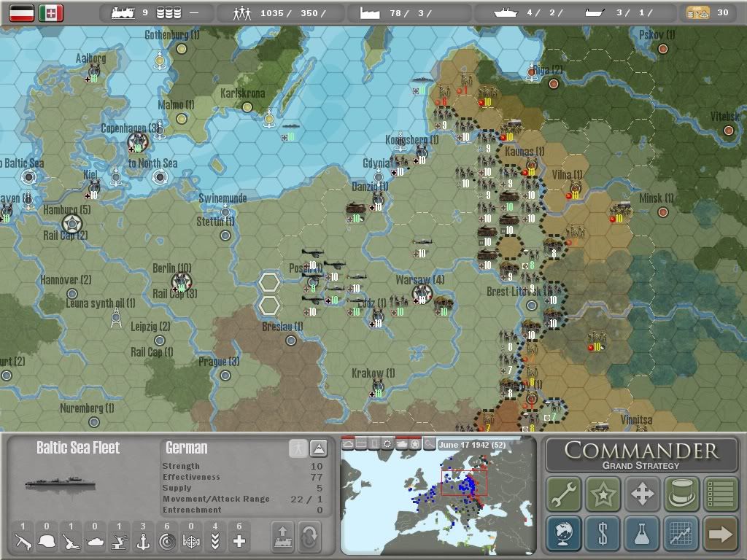The width and height of the screenshot is (747, 560).
Task: Click the Prague (3) city marker
Action: (225, 376)
